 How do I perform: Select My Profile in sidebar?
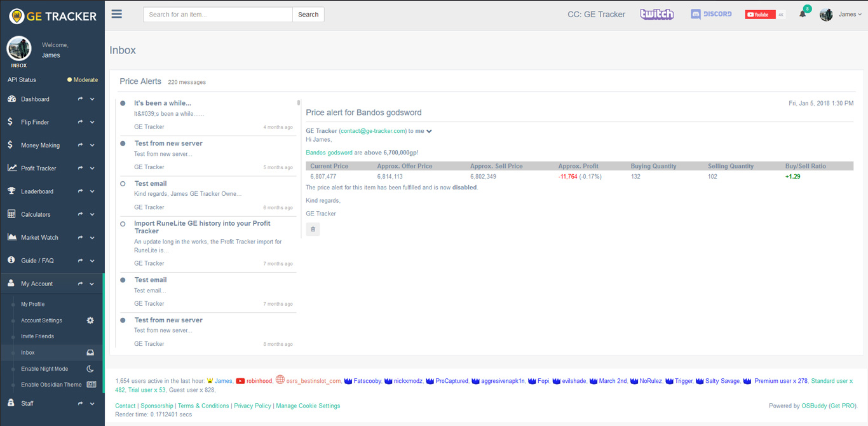pyautogui.click(x=32, y=304)
